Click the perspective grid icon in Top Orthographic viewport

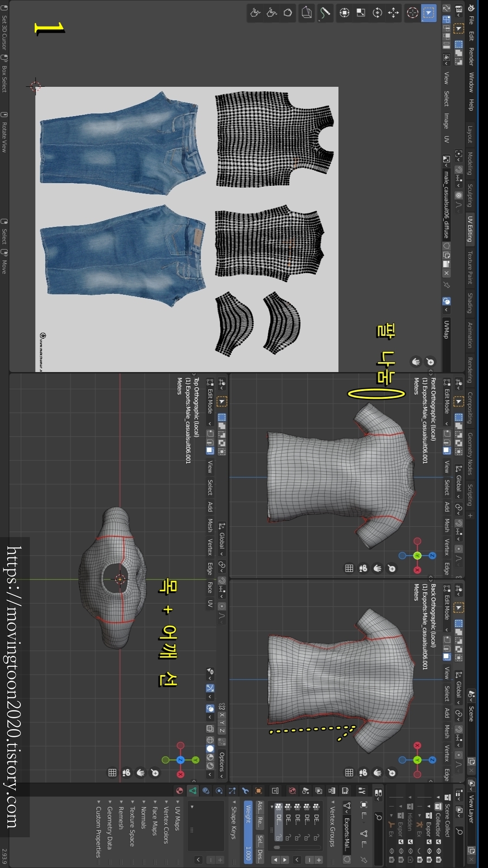click(112, 773)
